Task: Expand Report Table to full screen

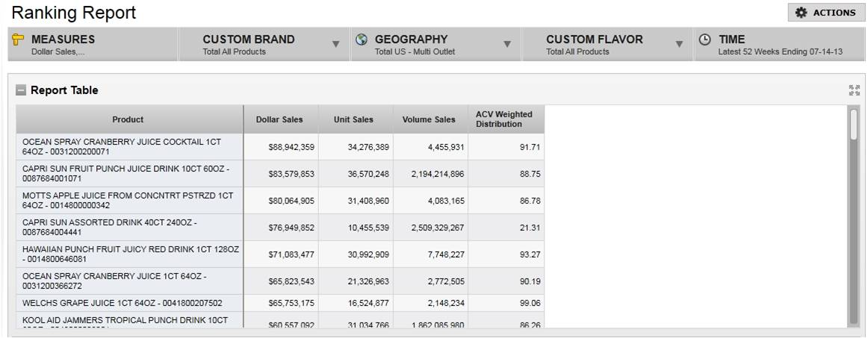Action: coord(854,90)
